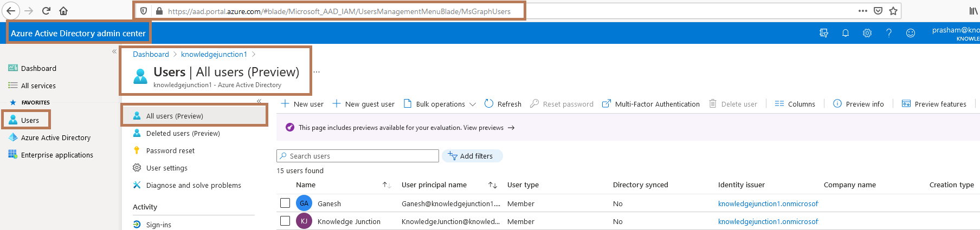980x230 pixels.
Task: Click GA avatar for Ganesh
Action: click(304, 203)
